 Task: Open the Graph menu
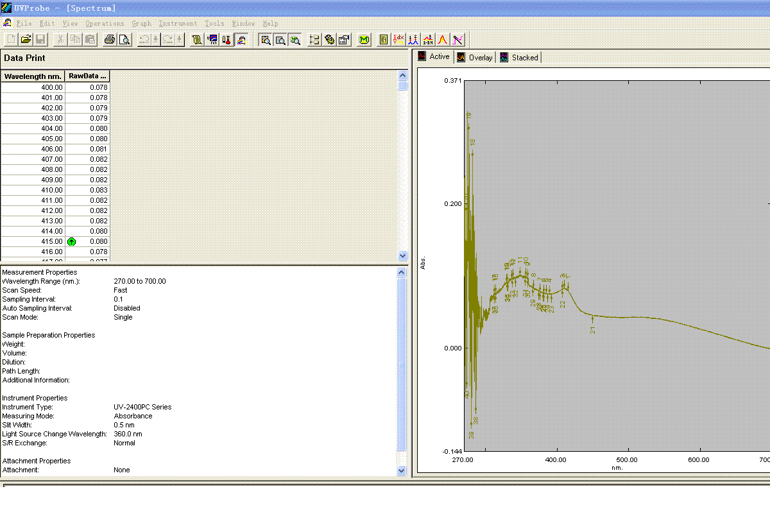141,23
